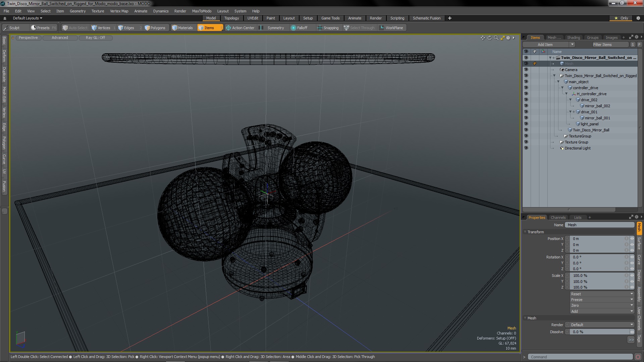Switch to the Channels tab

coord(558,218)
